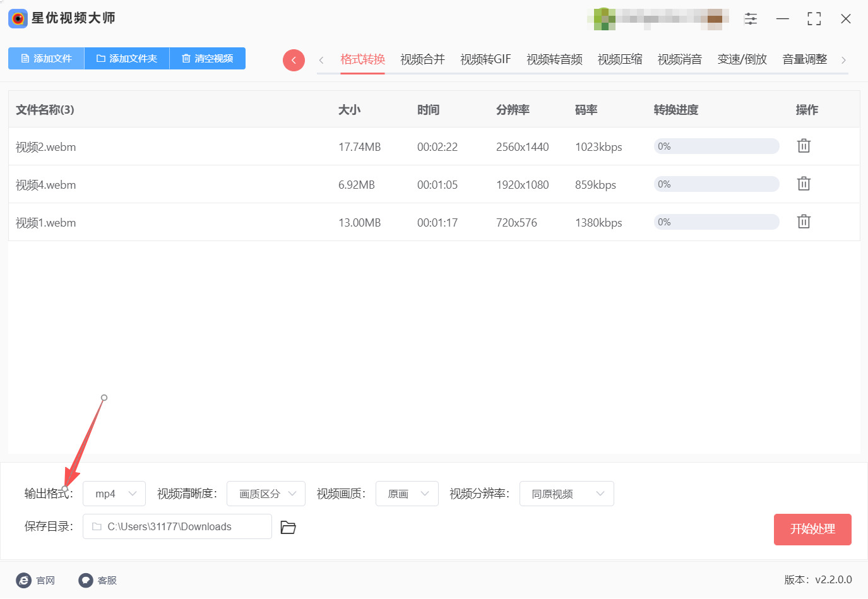
Task: Click the 00:01:17 duration value
Action: (x=437, y=223)
